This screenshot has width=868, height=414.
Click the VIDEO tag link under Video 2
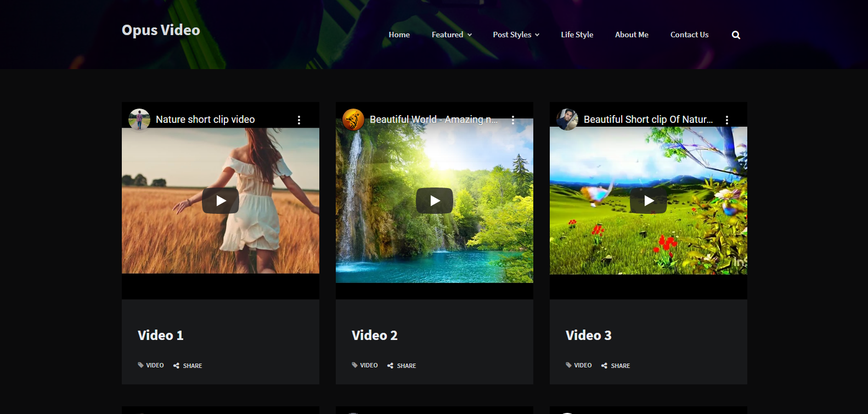coord(369,365)
